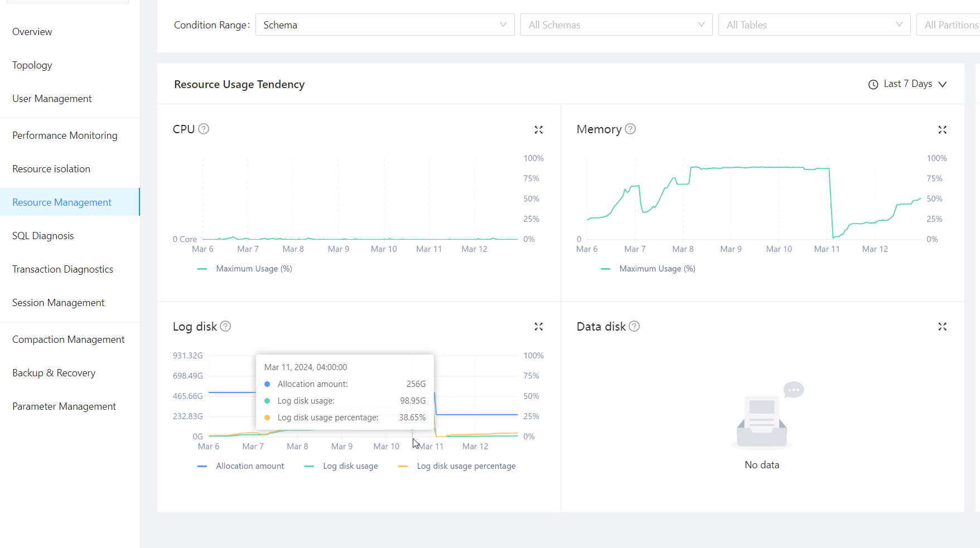Toggle Memory Maximum Usage (%) legend
Viewport: 980px width, 548px height.
coord(648,269)
